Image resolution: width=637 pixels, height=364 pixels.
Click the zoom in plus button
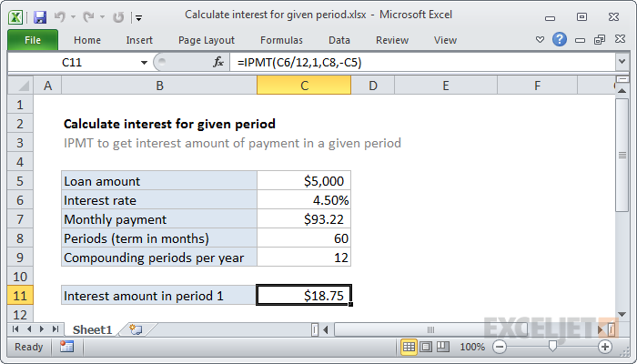click(604, 347)
